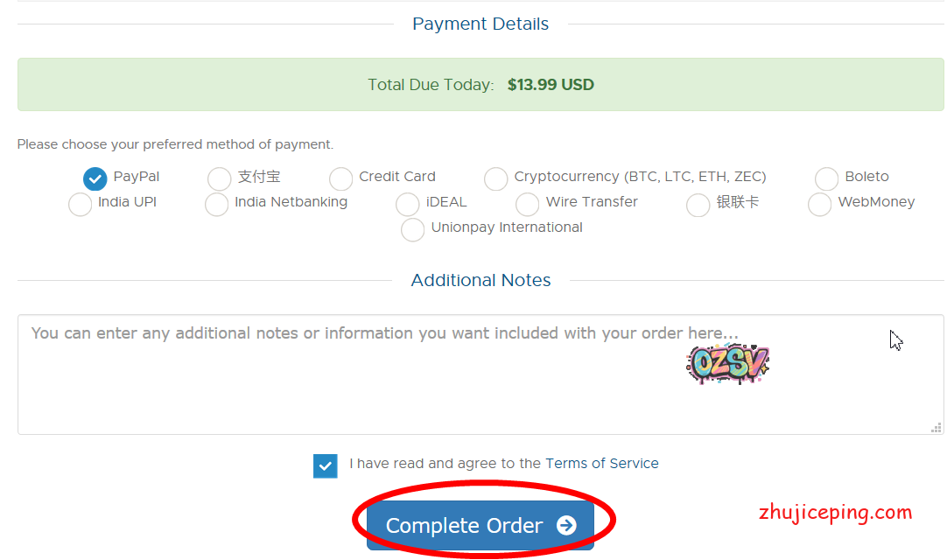Pick the 银联卡 payment option
Viewport: 947px width, 560px height.
[698, 204]
